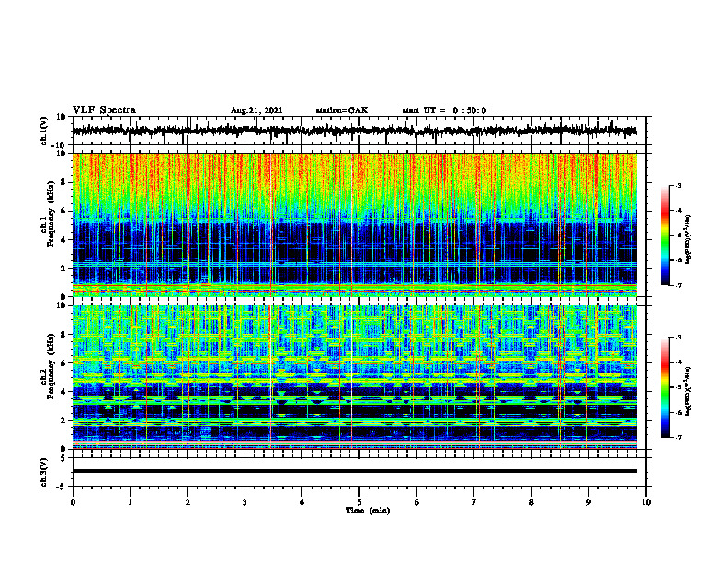
Task: Click the '-7' label on ch.2 color scale
Action: [x=678, y=437]
